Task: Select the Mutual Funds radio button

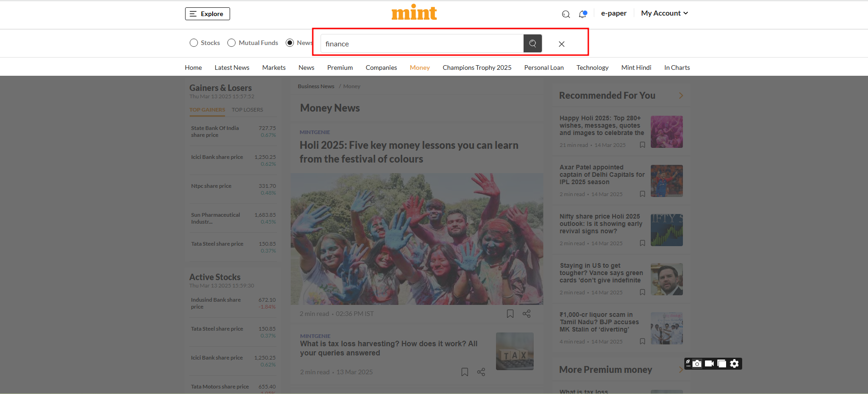Action: pos(231,43)
